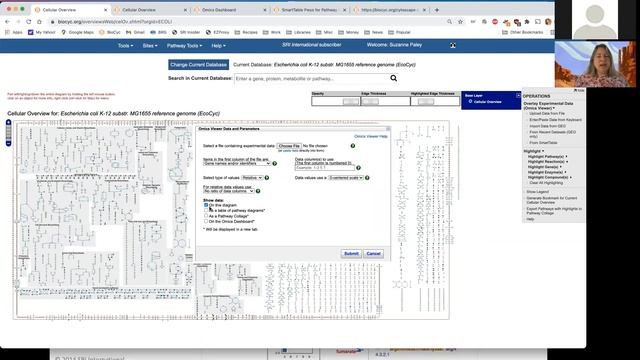Image resolution: width=640 pixels, height=360 pixels.
Task: Click browser back arrow
Action: [x=7, y=22]
